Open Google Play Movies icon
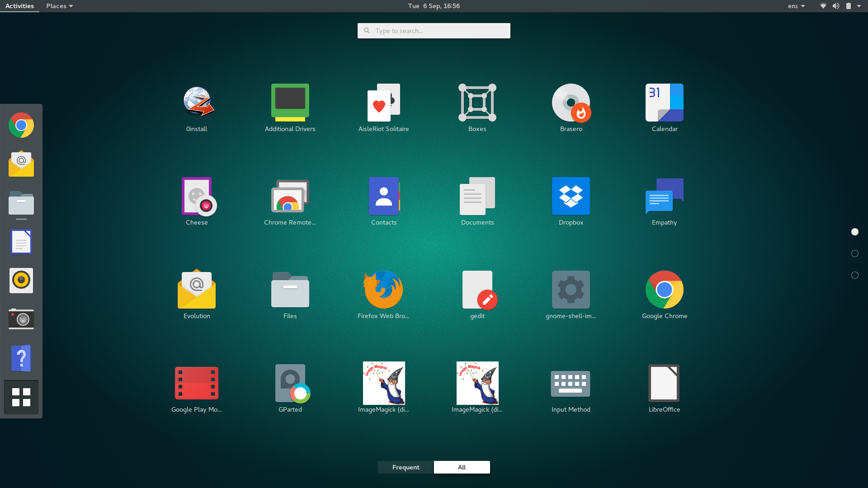 pos(197,383)
